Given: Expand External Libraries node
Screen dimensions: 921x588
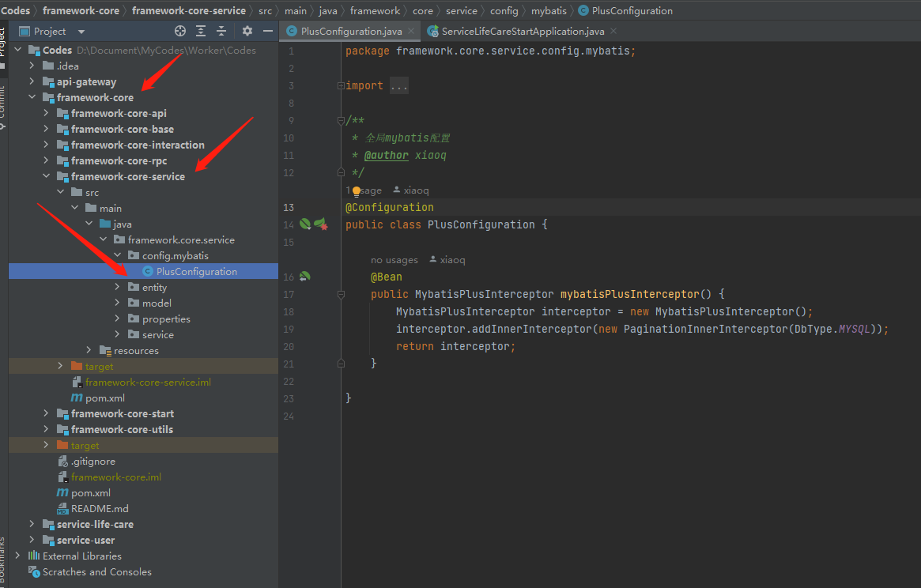Looking at the screenshot, I should click(x=18, y=556).
